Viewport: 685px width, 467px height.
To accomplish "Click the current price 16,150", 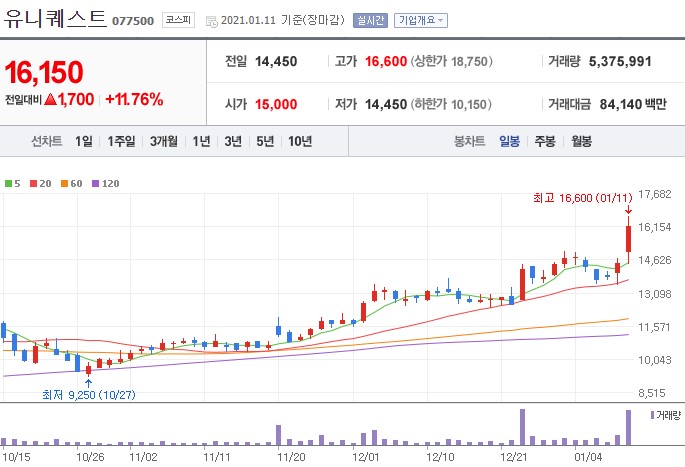I will (44, 72).
